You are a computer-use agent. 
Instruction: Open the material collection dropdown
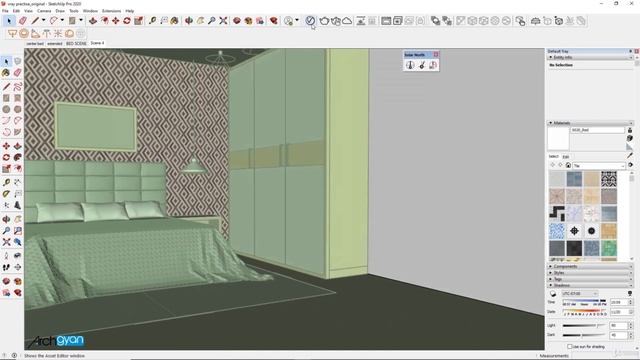pyautogui.click(x=599, y=166)
